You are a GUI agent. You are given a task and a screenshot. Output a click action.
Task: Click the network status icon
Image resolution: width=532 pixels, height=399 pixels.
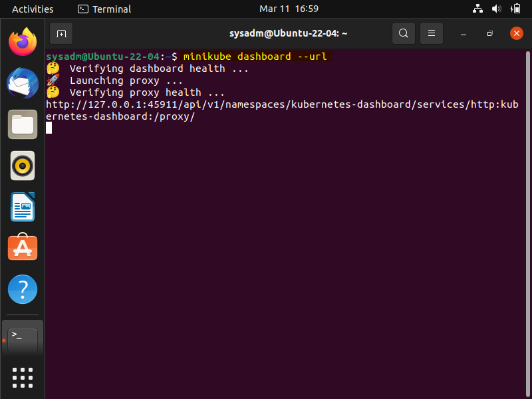(x=477, y=9)
